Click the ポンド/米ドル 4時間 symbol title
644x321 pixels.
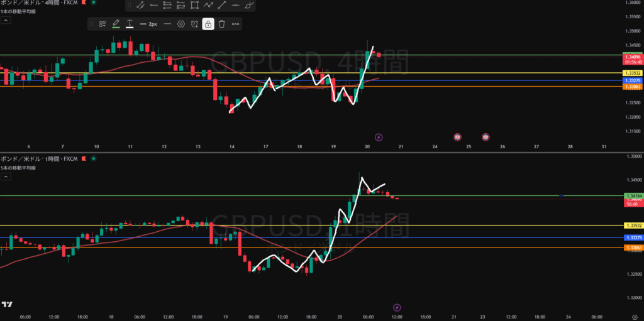38,3
